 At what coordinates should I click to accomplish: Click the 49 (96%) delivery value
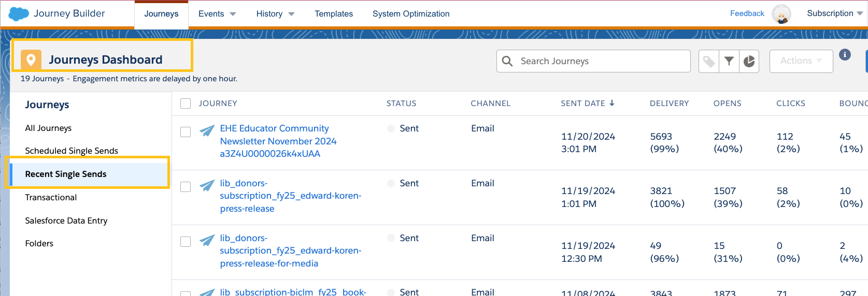(x=665, y=252)
